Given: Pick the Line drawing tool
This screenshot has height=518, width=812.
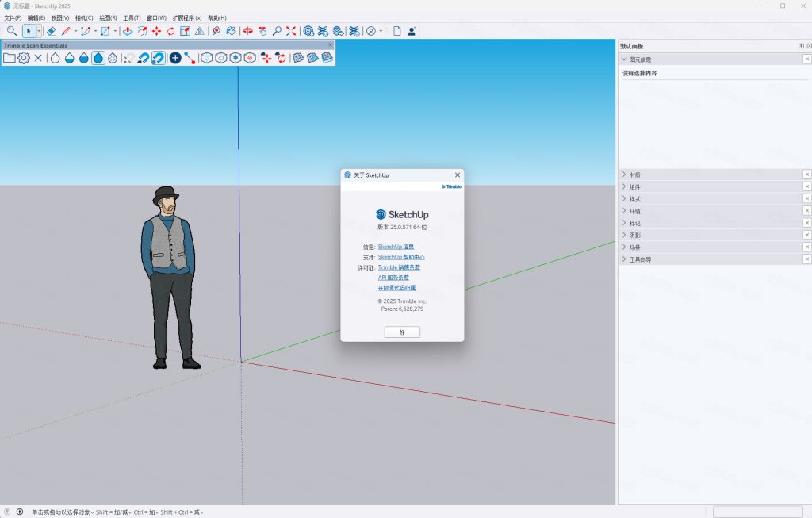Looking at the screenshot, I should 65,31.
